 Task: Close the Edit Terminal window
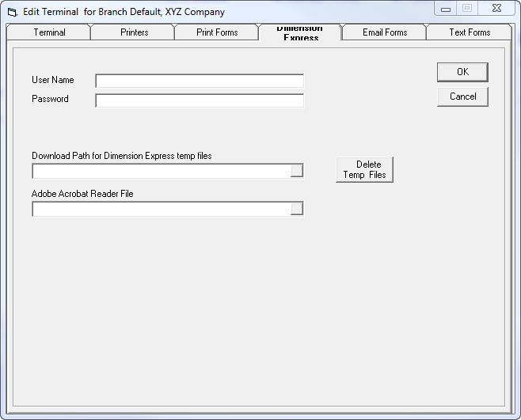point(496,9)
